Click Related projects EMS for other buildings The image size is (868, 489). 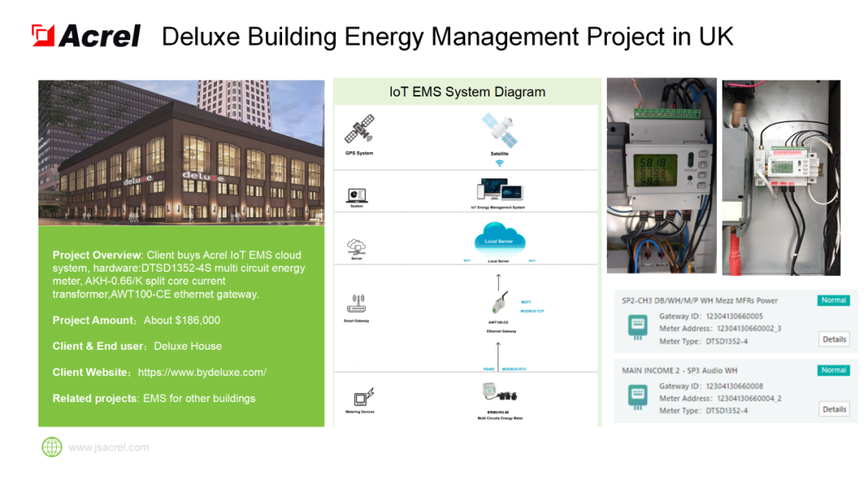(x=154, y=398)
